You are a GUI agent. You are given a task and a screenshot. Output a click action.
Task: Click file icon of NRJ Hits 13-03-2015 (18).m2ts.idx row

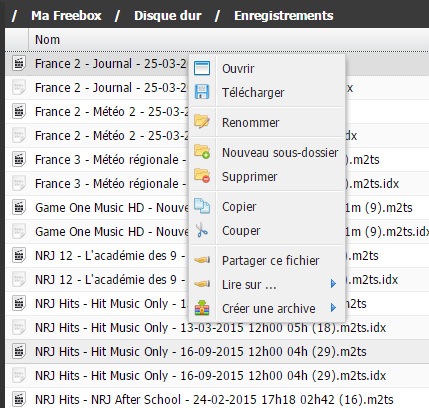pyautogui.click(x=19, y=327)
